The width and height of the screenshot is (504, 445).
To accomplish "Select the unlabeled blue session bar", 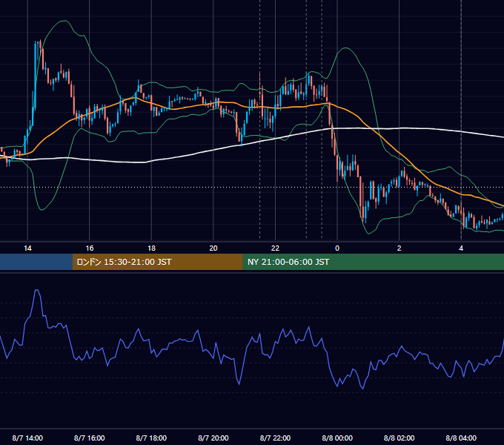I will pyautogui.click(x=36, y=262).
